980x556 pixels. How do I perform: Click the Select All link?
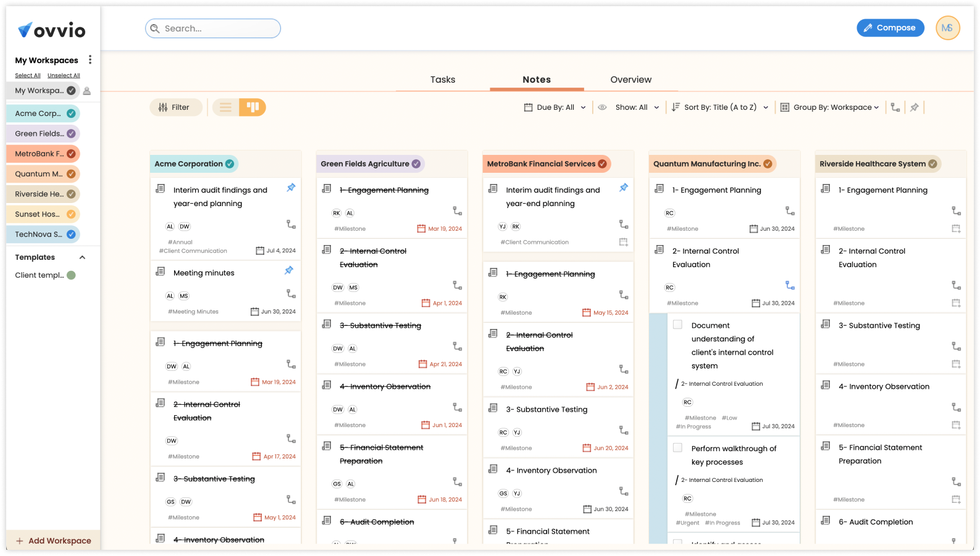28,75
